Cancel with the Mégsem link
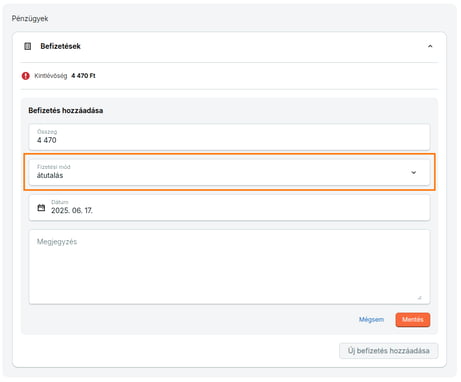The width and height of the screenshot is (461, 382). pos(371,319)
